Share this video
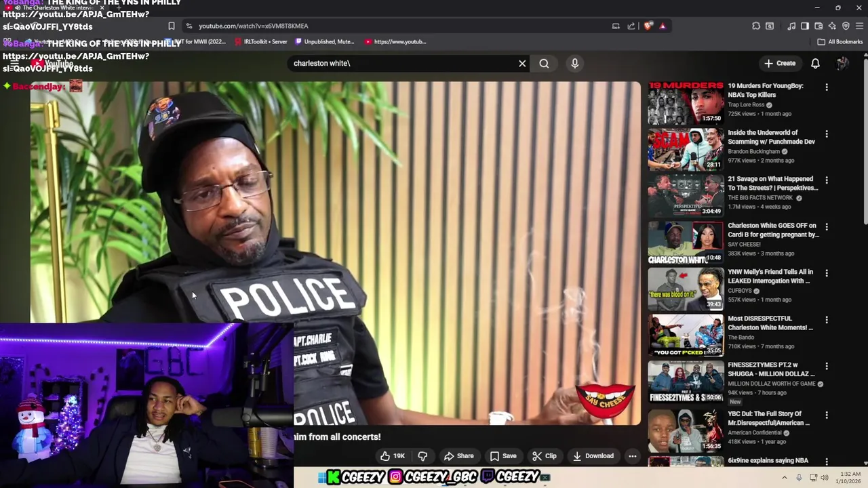This screenshot has width=868, height=488. (458, 456)
